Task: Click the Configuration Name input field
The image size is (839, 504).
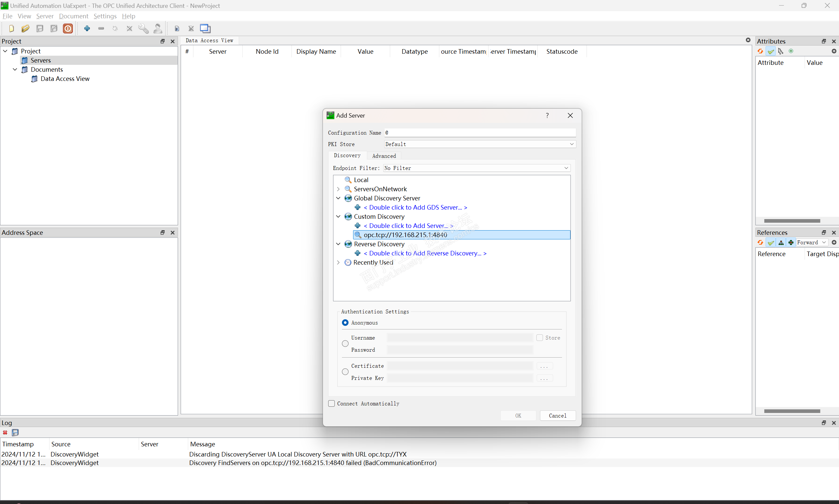Action: point(480,133)
